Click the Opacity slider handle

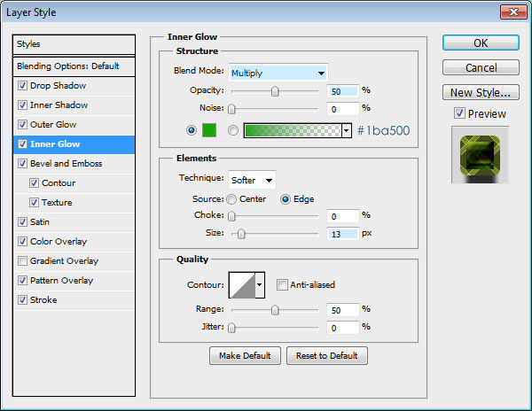tap(275, 90)
